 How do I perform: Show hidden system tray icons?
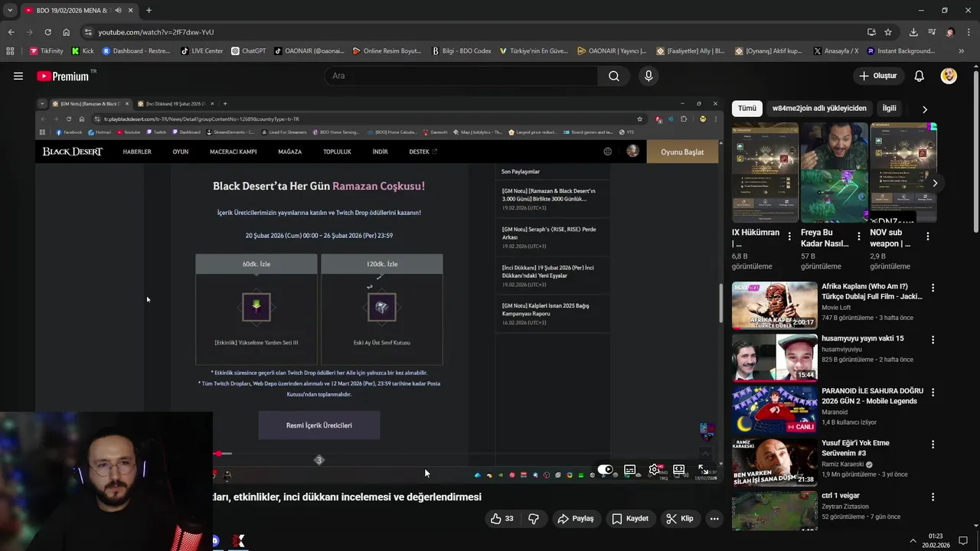pyautogui.click(x=913, y=540)
